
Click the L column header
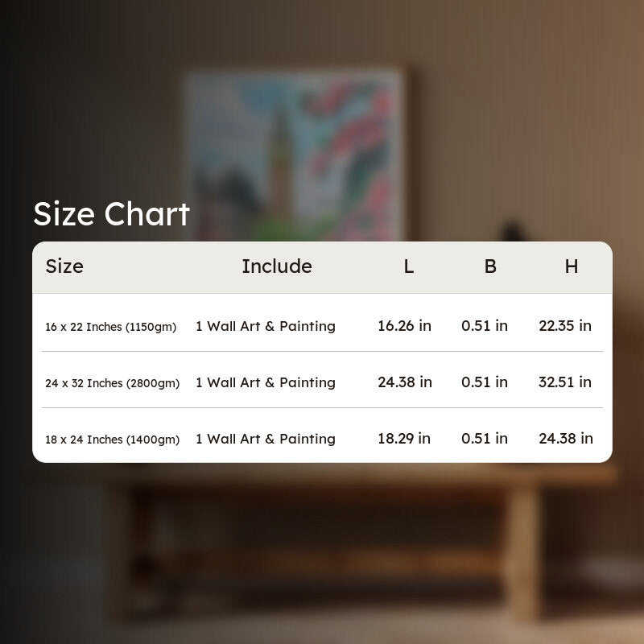(x=408, y=266)
